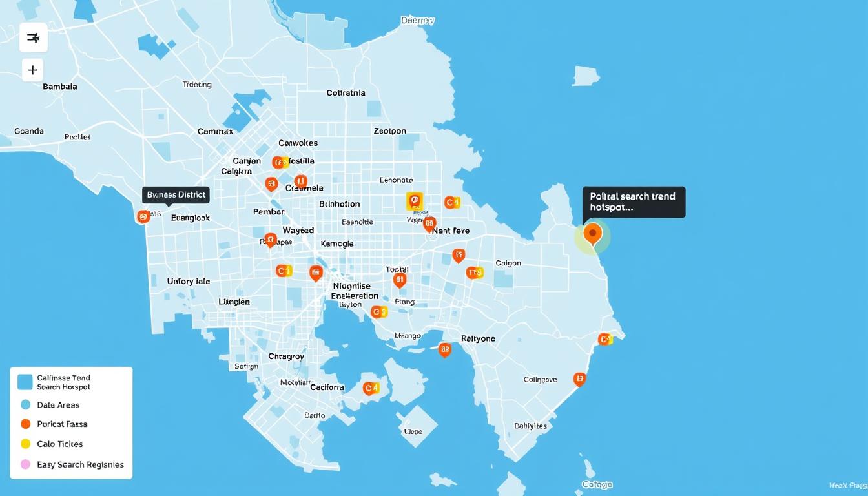Click the plus zoom-in map control
Screen dimensions: 868x496
[x=32, y=69]
